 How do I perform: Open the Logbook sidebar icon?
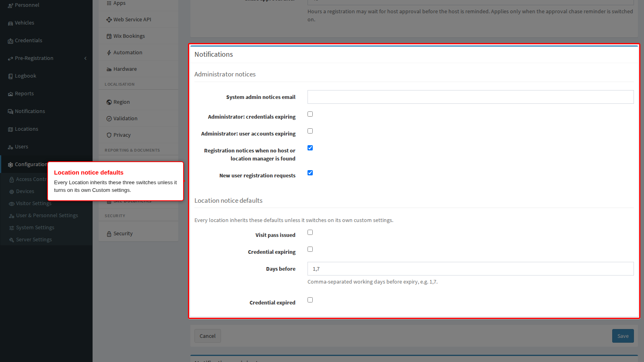tap(10, 76)
